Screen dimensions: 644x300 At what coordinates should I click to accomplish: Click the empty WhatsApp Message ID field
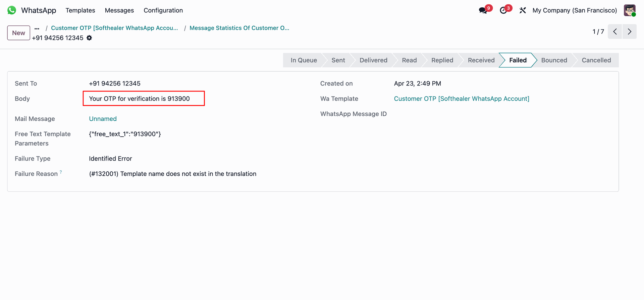[x=502, y=114]
